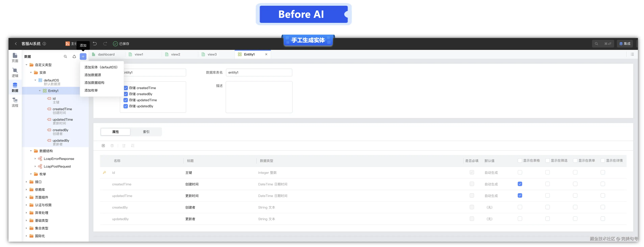Click the 集成 button
The height and width of the screenshot is (247, 644).
625,44
